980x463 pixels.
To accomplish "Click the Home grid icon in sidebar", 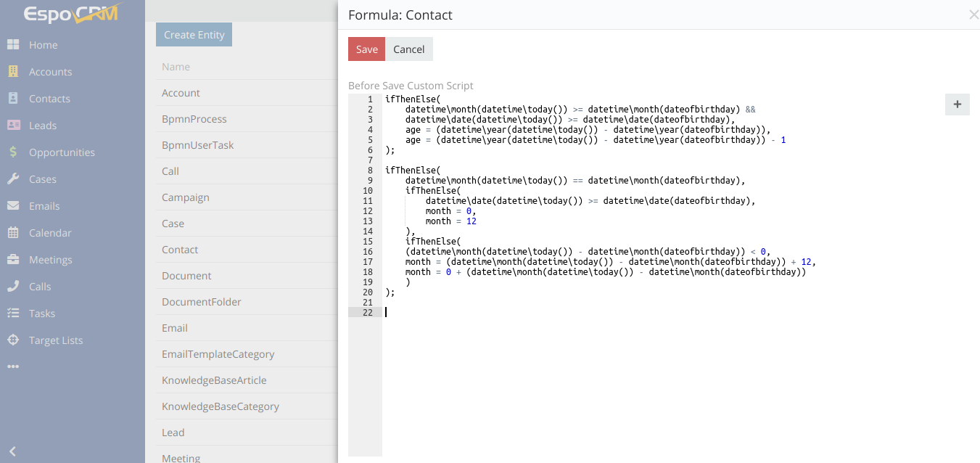I will [x=13, y=45].
